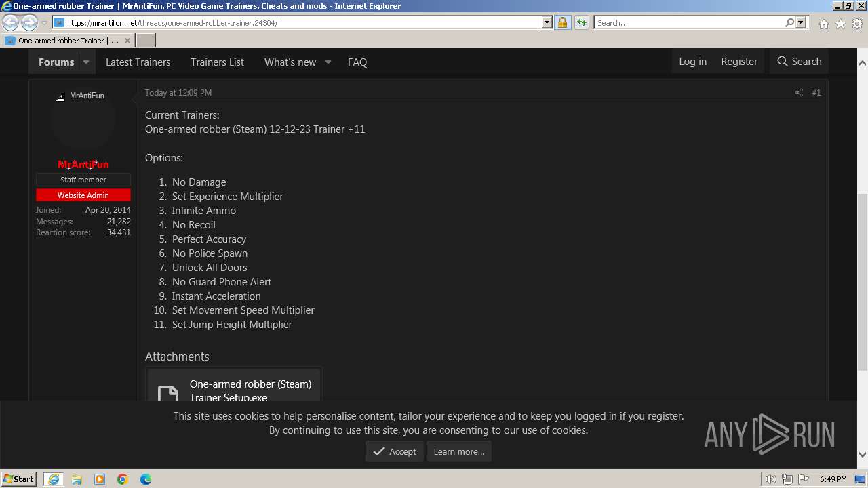Open Favorites star icon
The image size is (868, 488).
pos(840,24)
